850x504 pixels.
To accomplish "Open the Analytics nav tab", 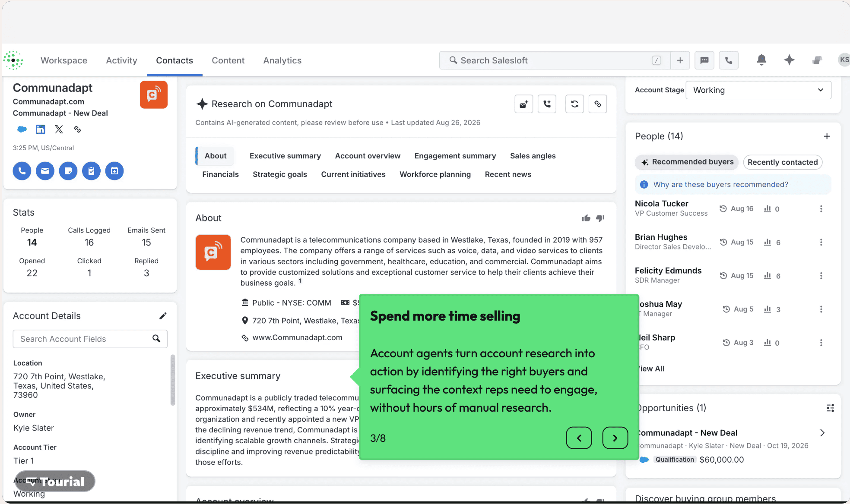I will (282, 60).
